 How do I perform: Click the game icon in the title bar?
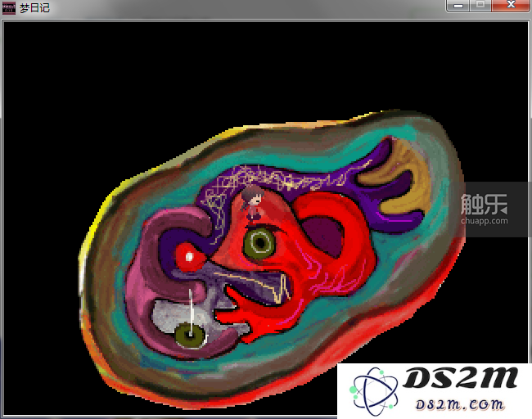(9, 8)
